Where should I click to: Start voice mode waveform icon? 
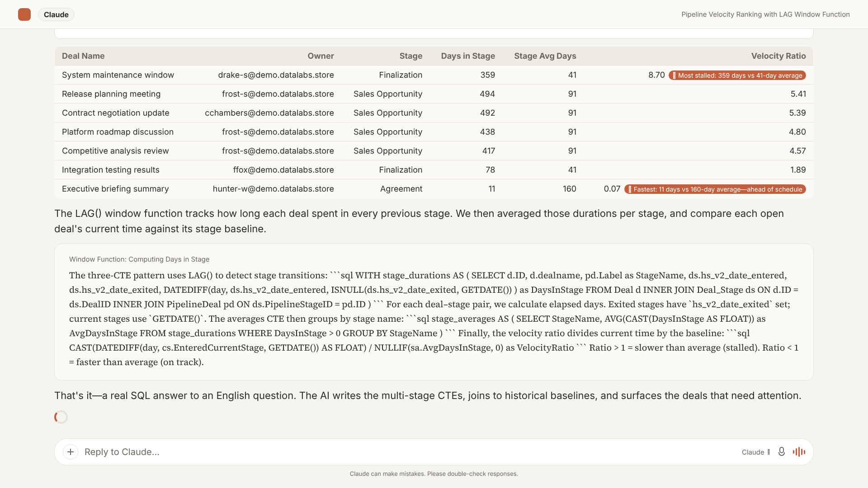point(799,452)
